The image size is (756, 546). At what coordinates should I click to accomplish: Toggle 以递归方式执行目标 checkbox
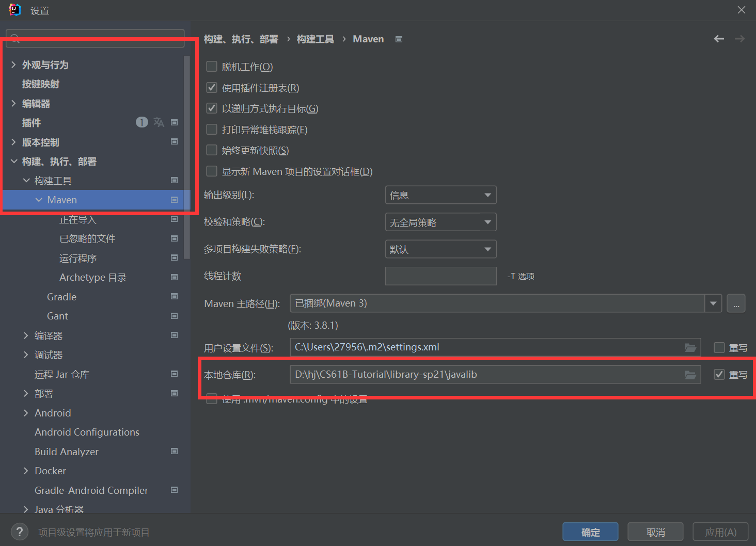point(212,108)
